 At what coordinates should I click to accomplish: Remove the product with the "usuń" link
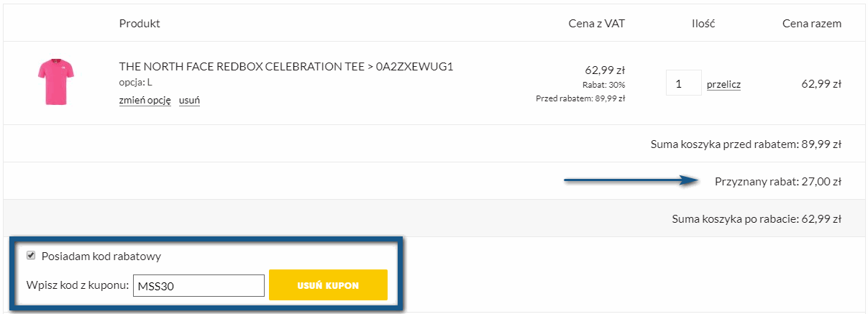189,100
